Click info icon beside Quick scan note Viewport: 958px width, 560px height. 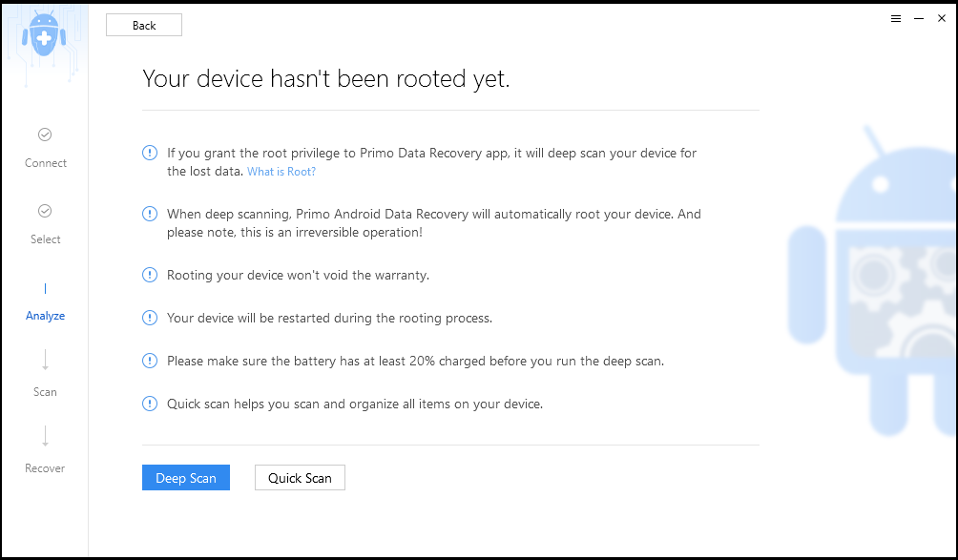pos(150,404)
